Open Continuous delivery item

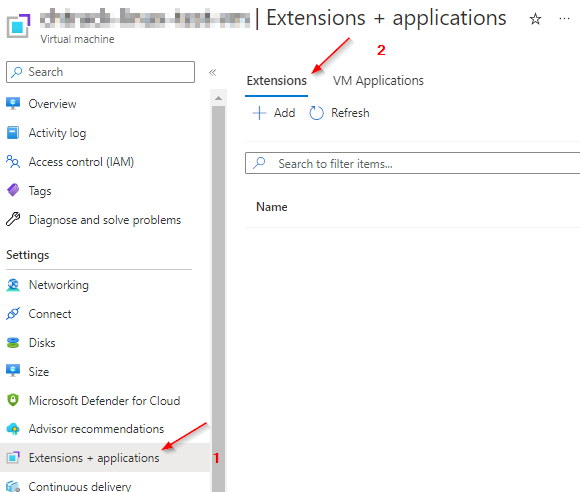click(x=80, y=486)
